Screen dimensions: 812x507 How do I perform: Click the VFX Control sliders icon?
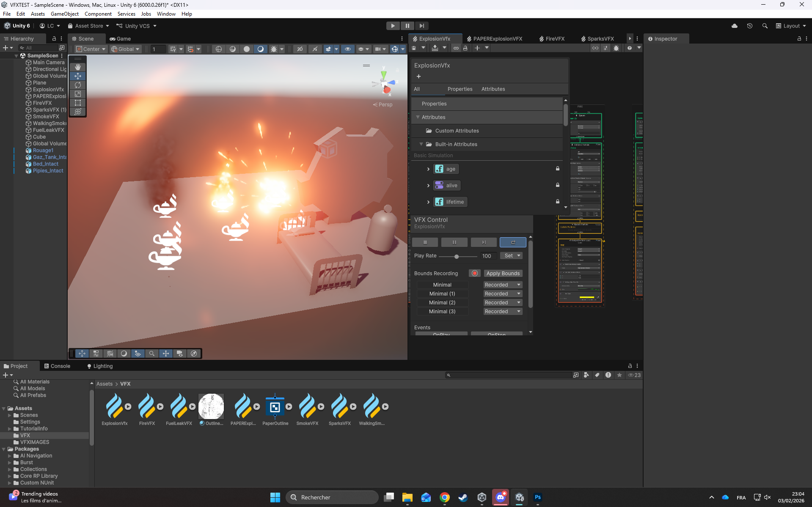606,48
